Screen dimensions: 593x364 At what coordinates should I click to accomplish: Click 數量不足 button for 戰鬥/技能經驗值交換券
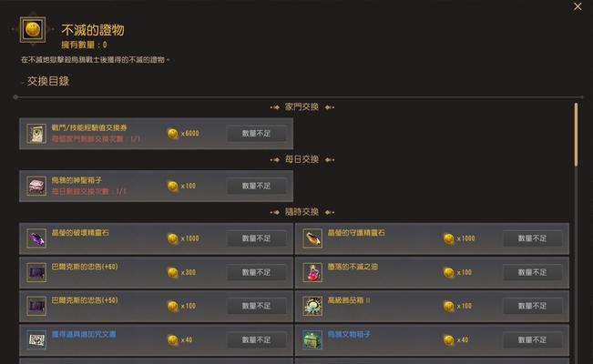coord(256,134)
